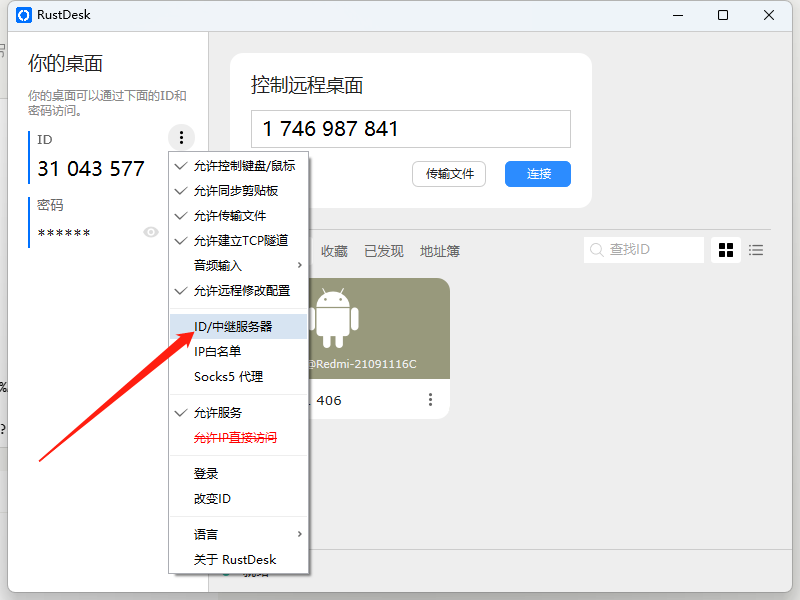The width and height of the screenshot is (800, 600).
Task: Toggle 允许传输文件 option
Action: click(x=239, y=216)
